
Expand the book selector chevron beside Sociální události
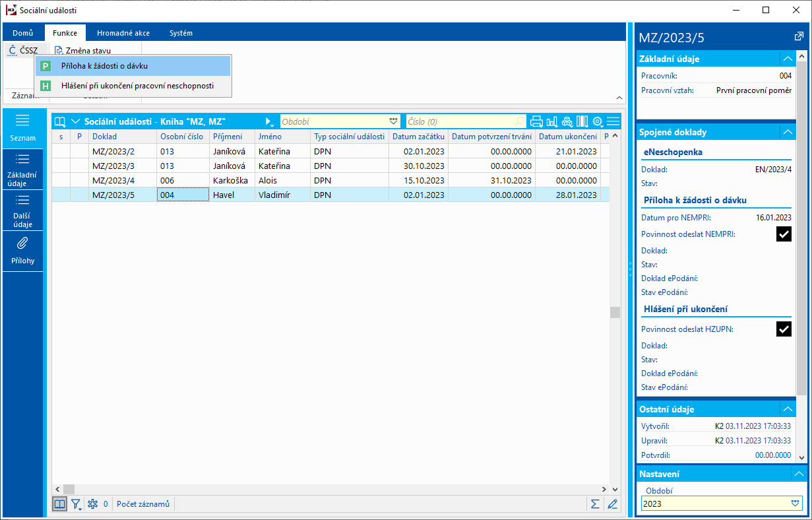pyautogui.click(x=75, y=121)
